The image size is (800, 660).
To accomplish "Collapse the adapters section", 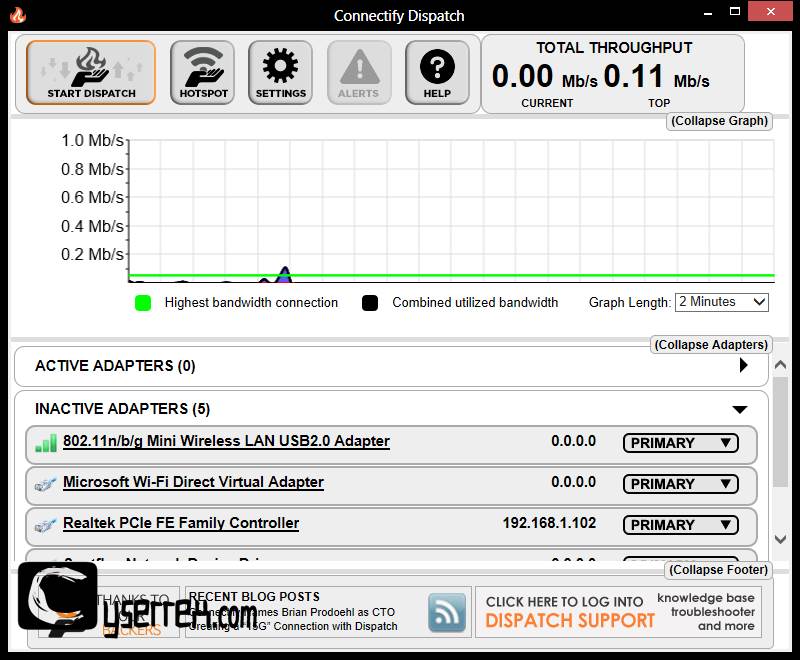I will click(711, 345).
